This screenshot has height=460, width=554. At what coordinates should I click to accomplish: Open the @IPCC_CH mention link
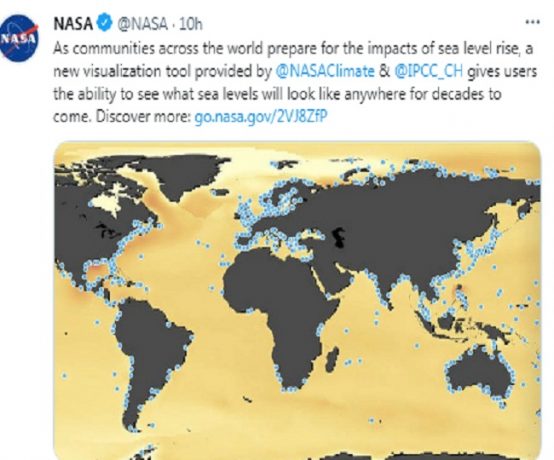click(x=428, y=71)
